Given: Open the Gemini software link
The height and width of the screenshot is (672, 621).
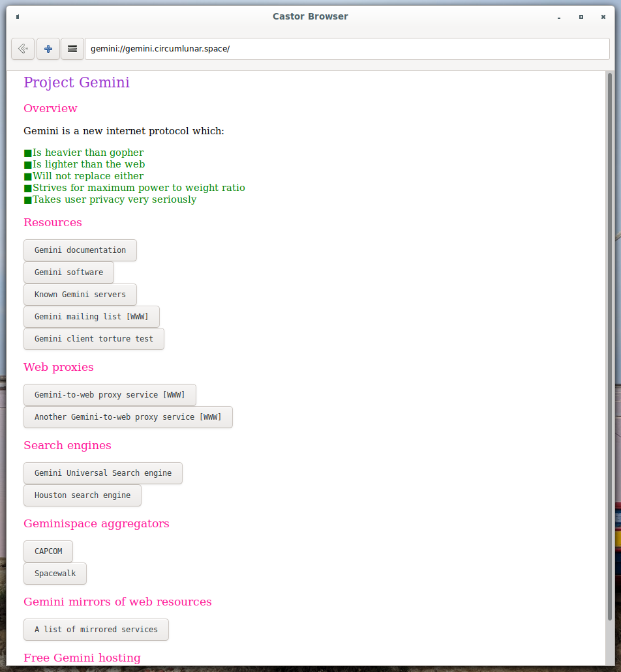Looking at the screenshot, I should [68, 272].
